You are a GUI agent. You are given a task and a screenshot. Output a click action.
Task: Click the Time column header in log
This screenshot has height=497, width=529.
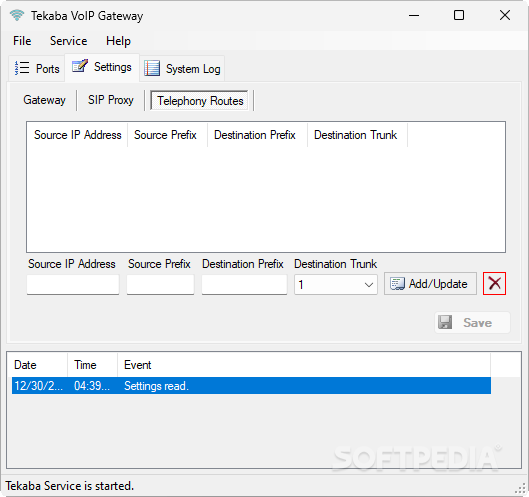(92, 365)
